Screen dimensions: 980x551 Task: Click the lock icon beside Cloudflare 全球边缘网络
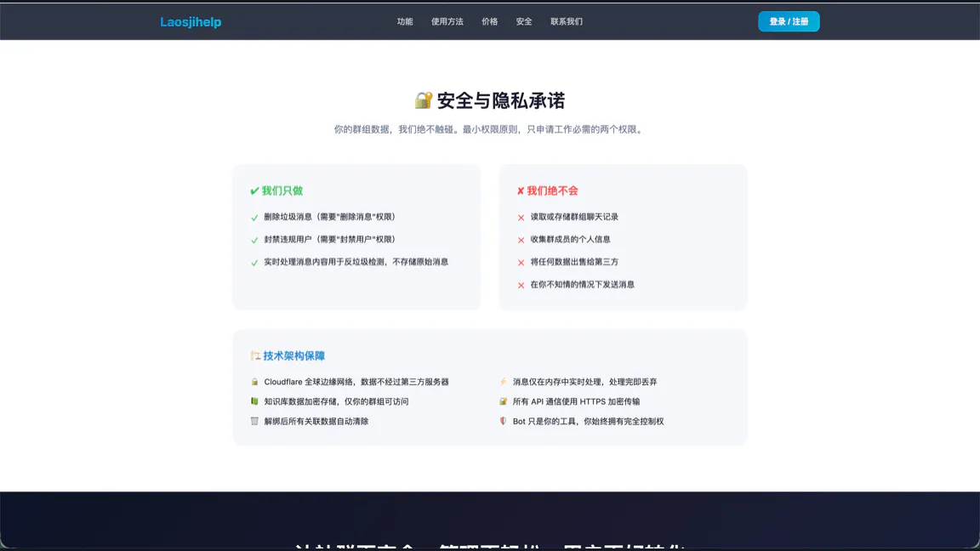[x=254, y=382]
